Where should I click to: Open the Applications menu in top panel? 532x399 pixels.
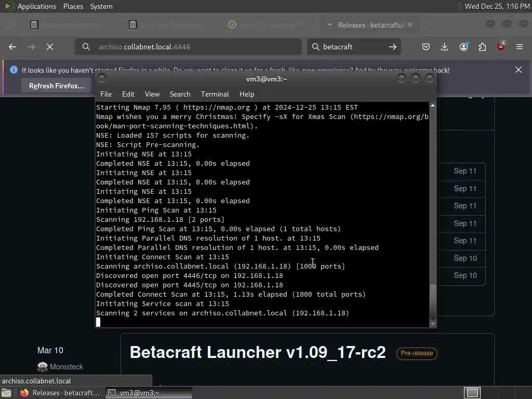coord(37,6)
